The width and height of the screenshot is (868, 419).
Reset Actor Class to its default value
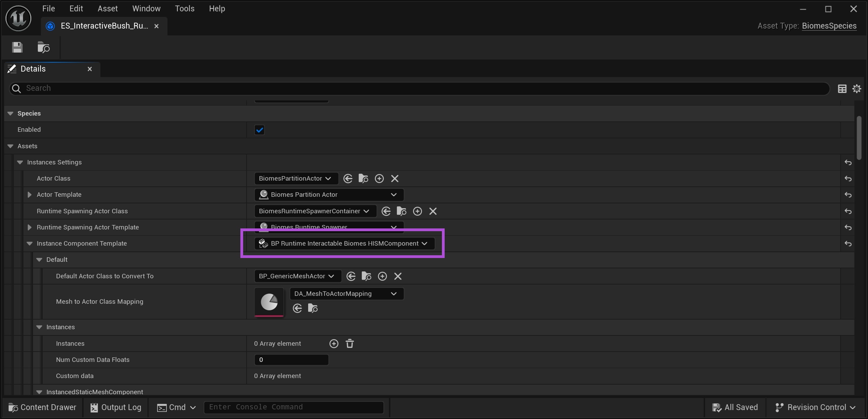[848, 179]
